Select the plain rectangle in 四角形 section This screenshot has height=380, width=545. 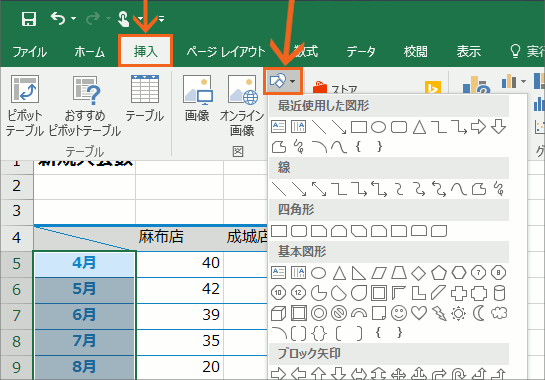point(279,231)
